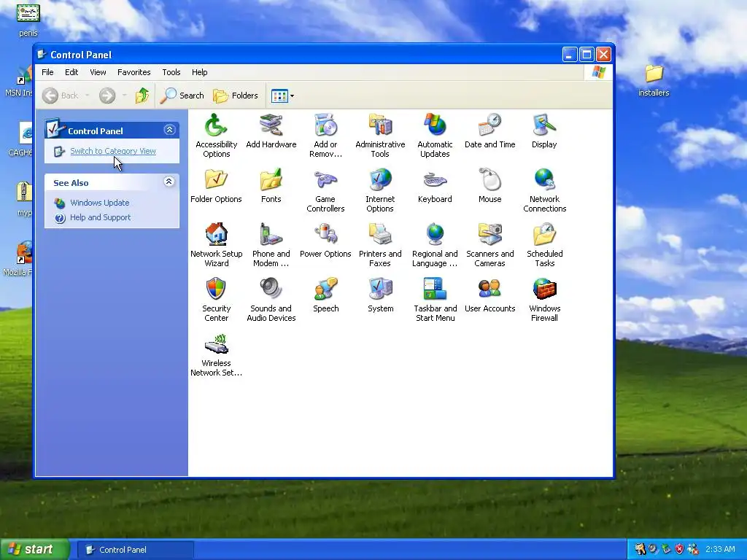Open the Edit menu
747x560 pixels.
71,72
